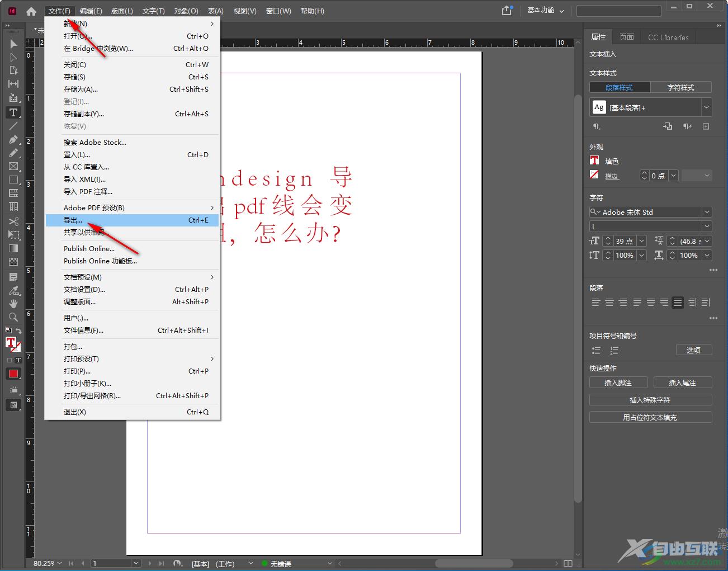The width and height of the screenshot is (728, 571).
Task: Select the Hand tool
Action: pyautogui.click(x=13, y=304)
